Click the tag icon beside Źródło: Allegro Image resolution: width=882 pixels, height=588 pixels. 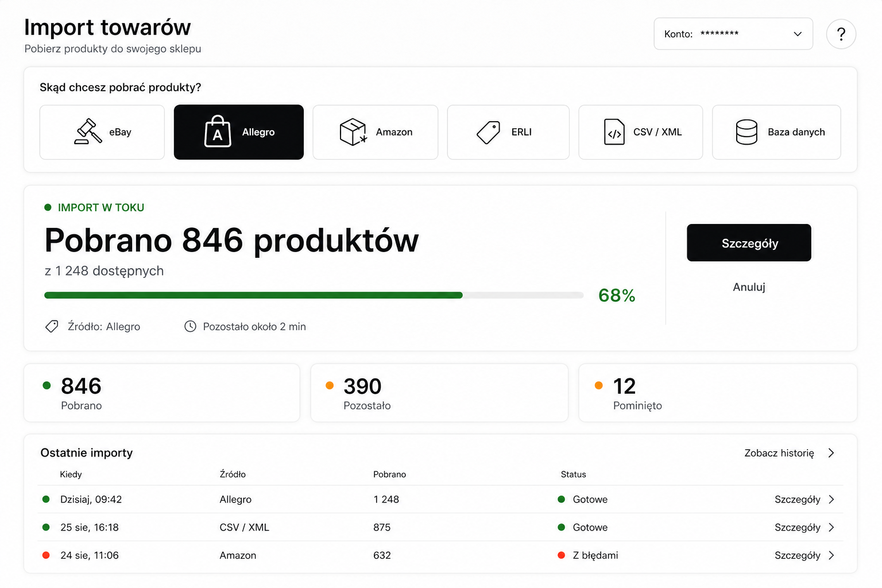[x=52, y=326]
